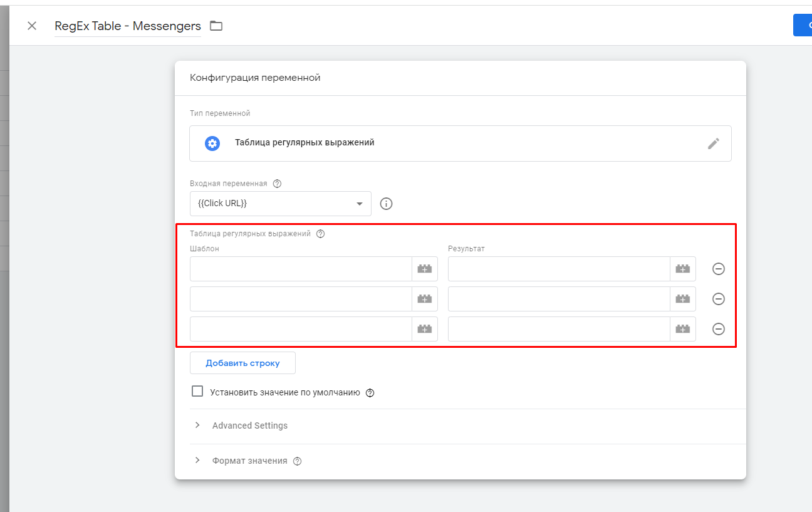Click the folder icon next to variable name
The height and width of the screenshot is (512, 812).
(x=216, y=26)
